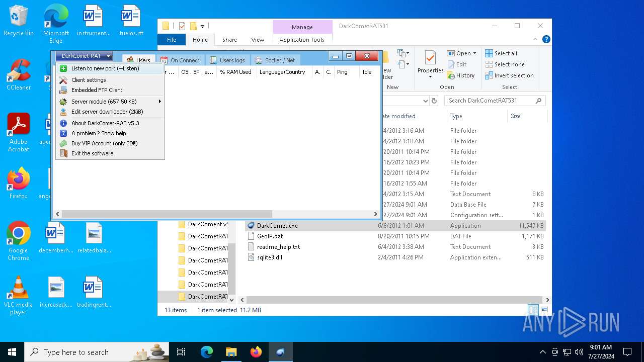Open the Socket / Net tab
This screenshot has height=362, width=644.
275,60
